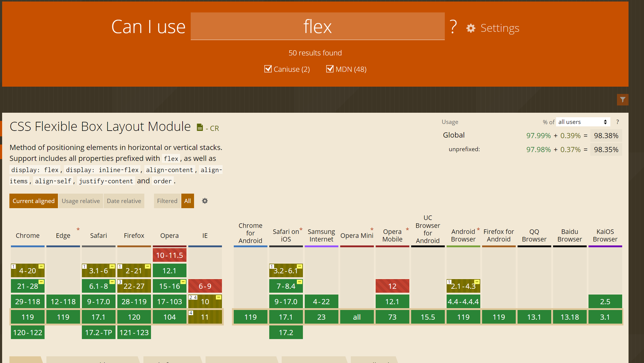
Task: Click the prefix flag on Chrome 4-20
Action: click(x=41, y=266)
